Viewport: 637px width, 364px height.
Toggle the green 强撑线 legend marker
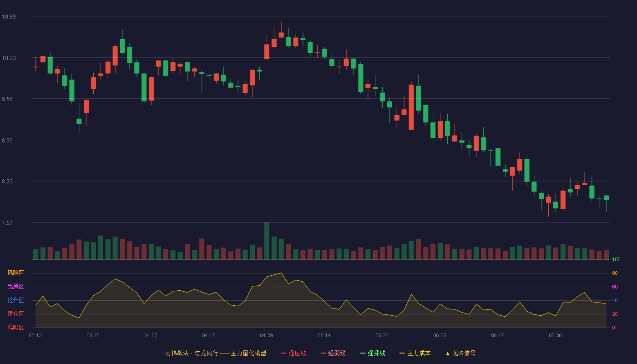363,353
